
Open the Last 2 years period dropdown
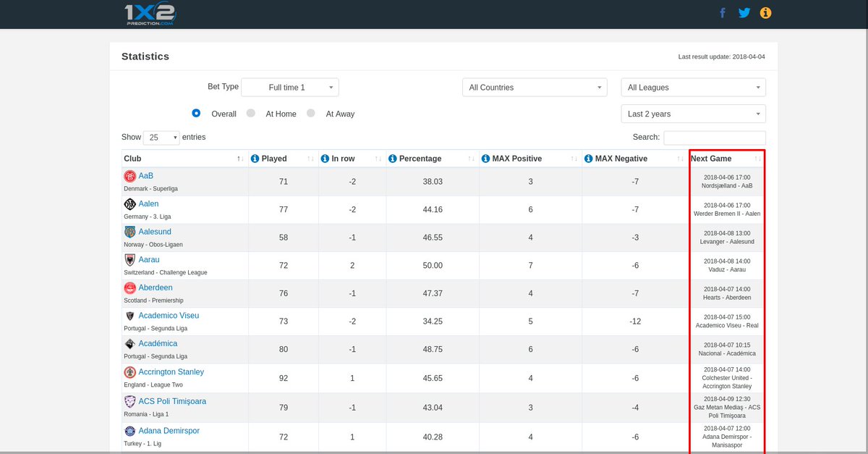(x=693, y=114)
